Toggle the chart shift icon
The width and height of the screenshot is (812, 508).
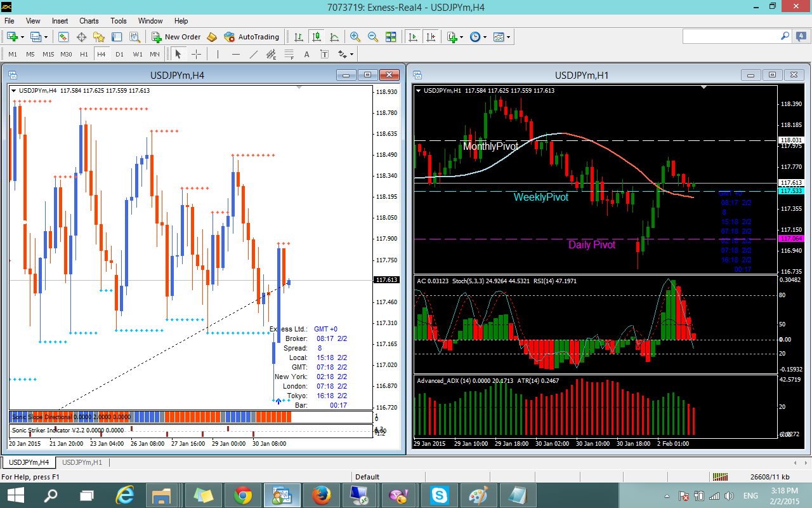(431, 37)
